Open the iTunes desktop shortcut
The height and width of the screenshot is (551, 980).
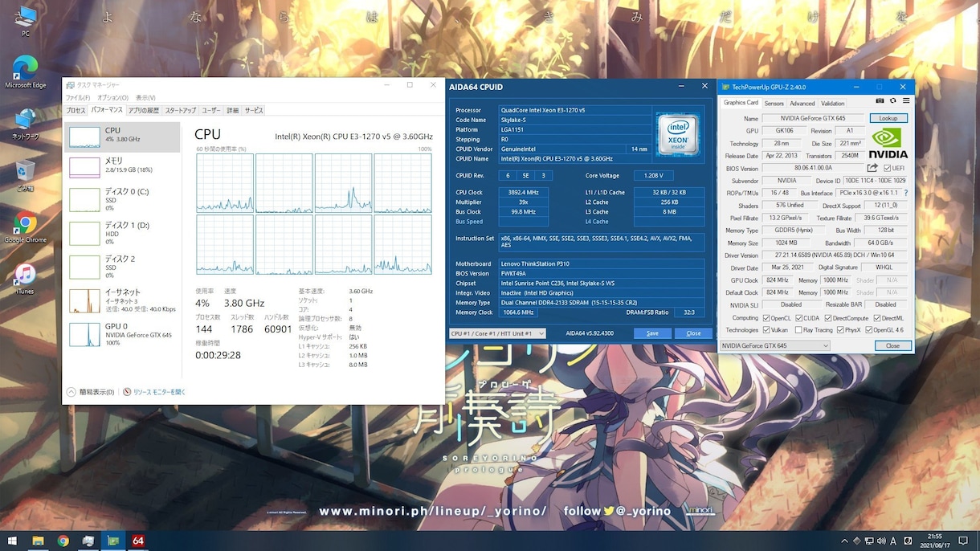[26, 279]
